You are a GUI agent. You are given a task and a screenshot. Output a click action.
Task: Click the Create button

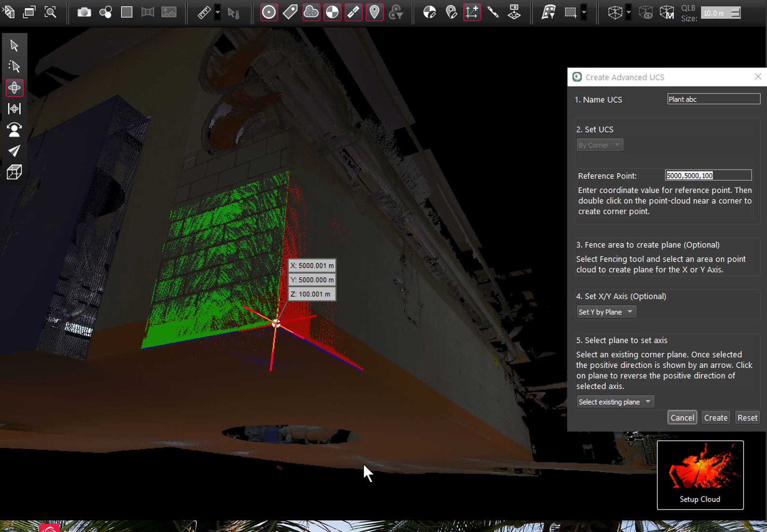click(x=715, y=418)
